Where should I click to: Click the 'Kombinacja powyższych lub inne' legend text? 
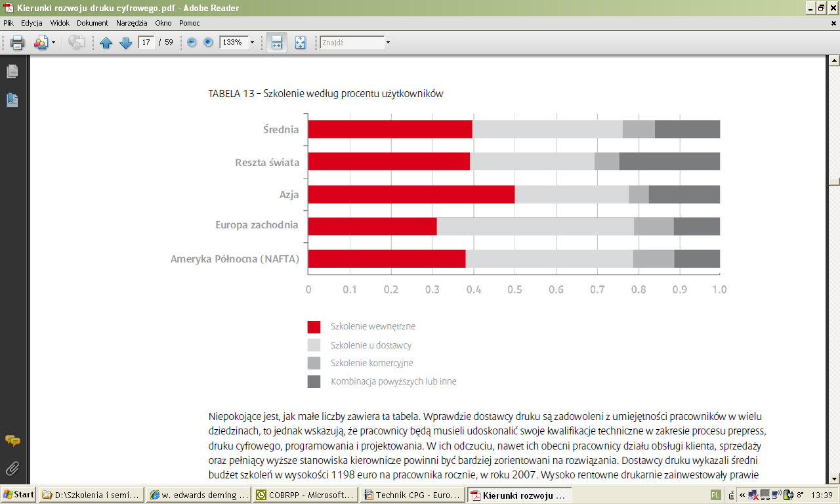[x=394, y=381]
